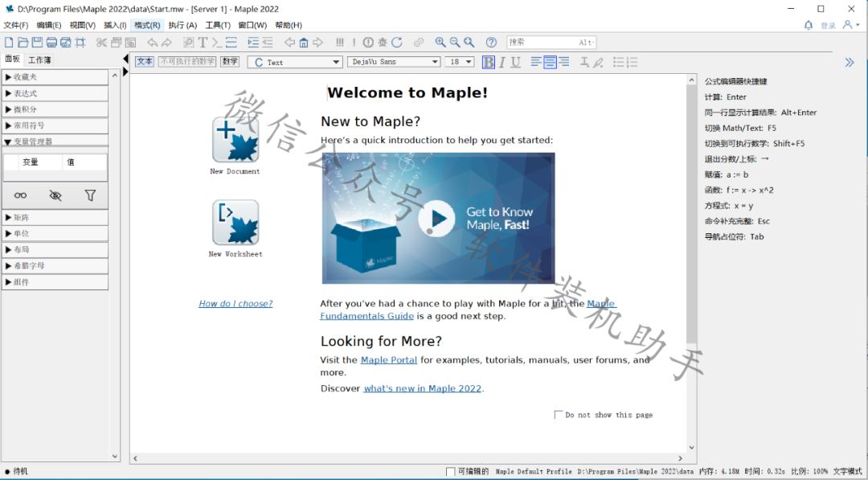Open the Maple Portal link
Screen dimensions: 868x480
[x=389, y=360]
